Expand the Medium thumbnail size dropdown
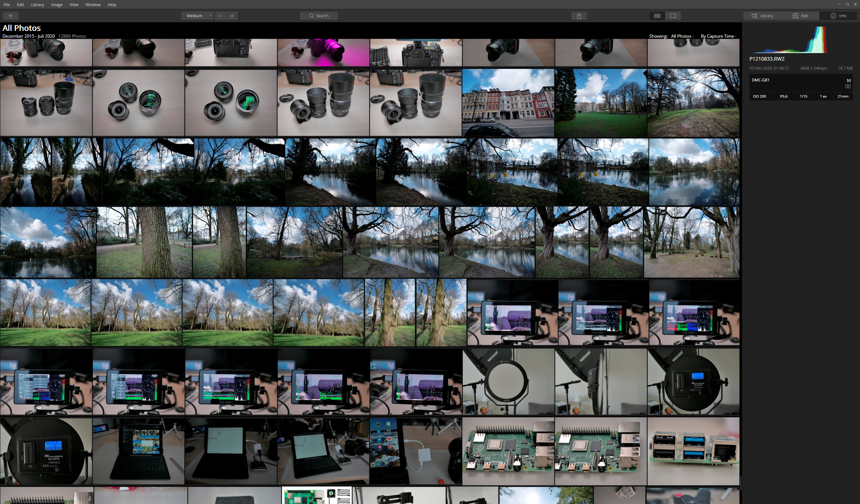The height and width of the screenshot is (504, 860). coord(210,15)
